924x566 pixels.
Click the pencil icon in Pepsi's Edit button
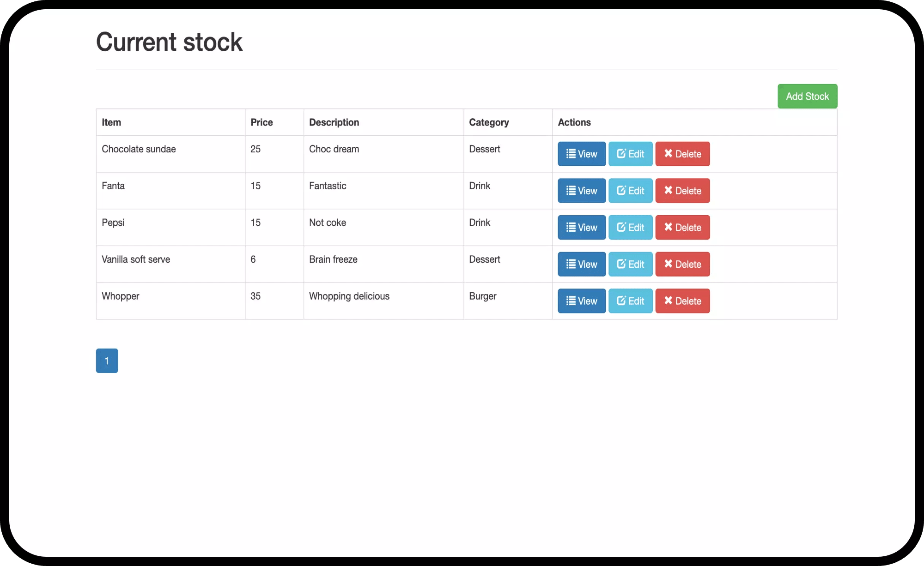621,227
